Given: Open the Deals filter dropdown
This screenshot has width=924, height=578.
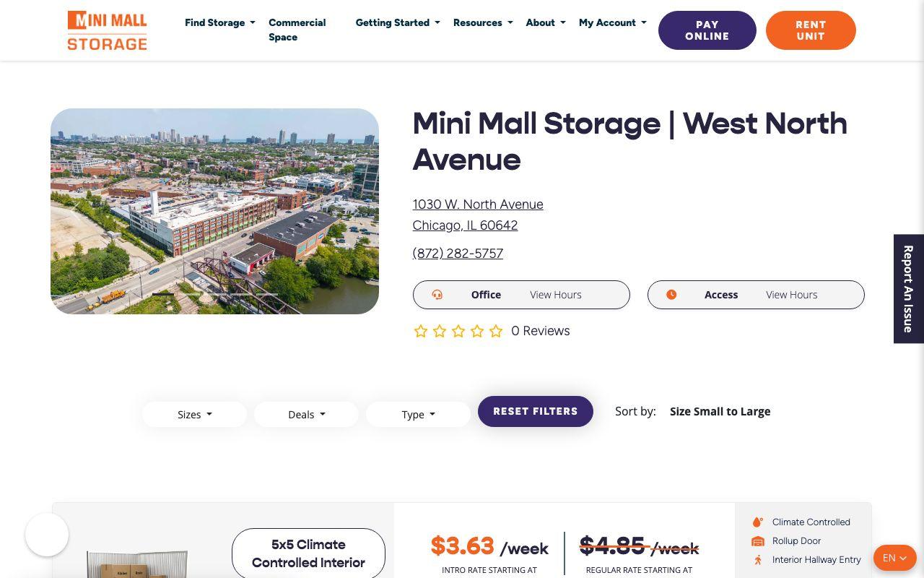Looking at the screenshot, I should 306,415.
